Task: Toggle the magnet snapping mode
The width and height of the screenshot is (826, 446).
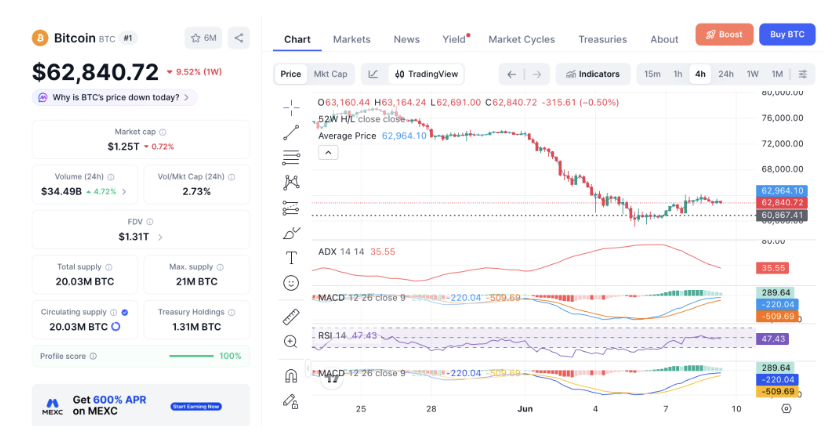Action: click(291, 375)
